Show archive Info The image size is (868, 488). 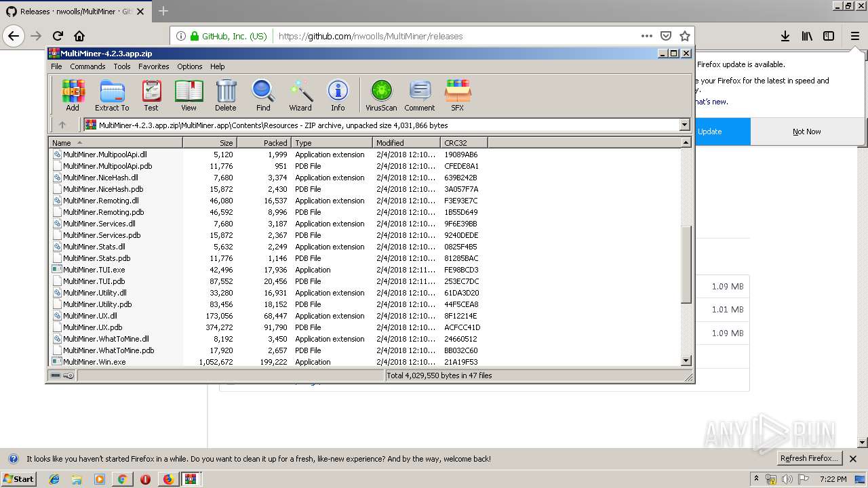click(x=338, y=95)
